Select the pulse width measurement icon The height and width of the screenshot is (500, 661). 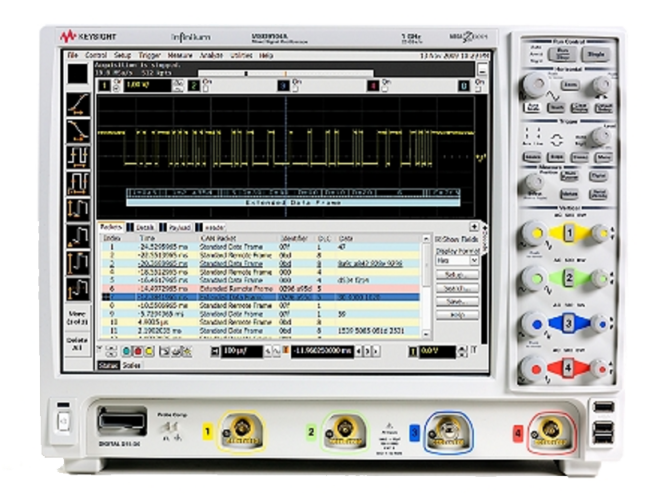pyautogui.click(x=78, y=183)
